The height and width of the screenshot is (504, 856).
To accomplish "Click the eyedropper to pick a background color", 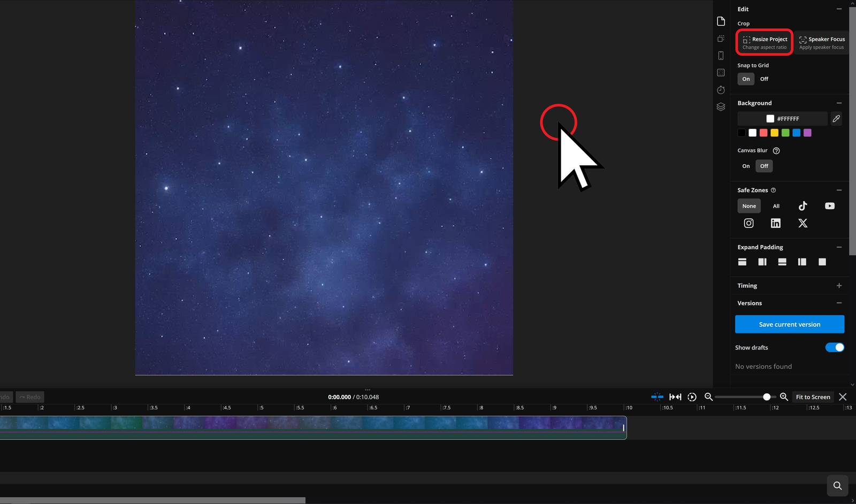I will (x=836, y=118).
